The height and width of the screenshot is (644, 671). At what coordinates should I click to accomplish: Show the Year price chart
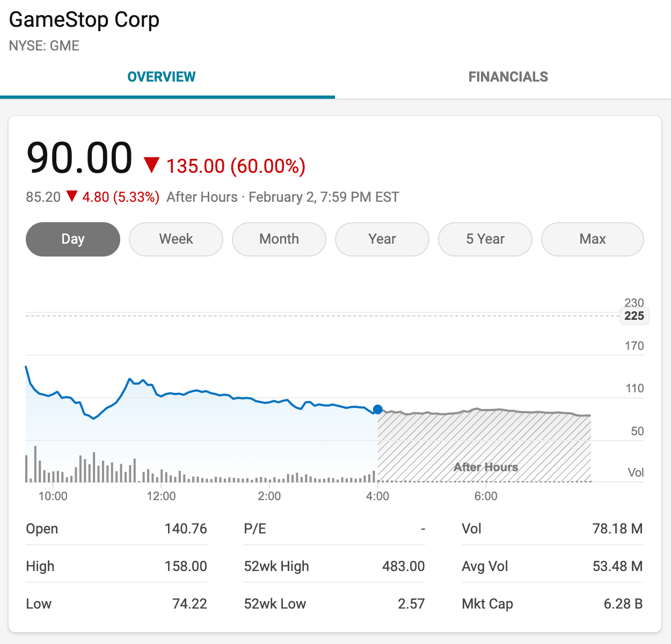(382, 239)
